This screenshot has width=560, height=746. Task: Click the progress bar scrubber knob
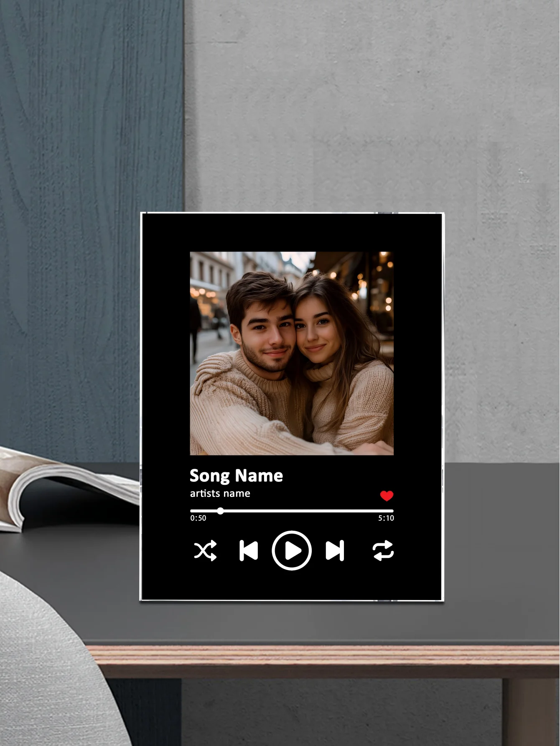pos(221,511)
